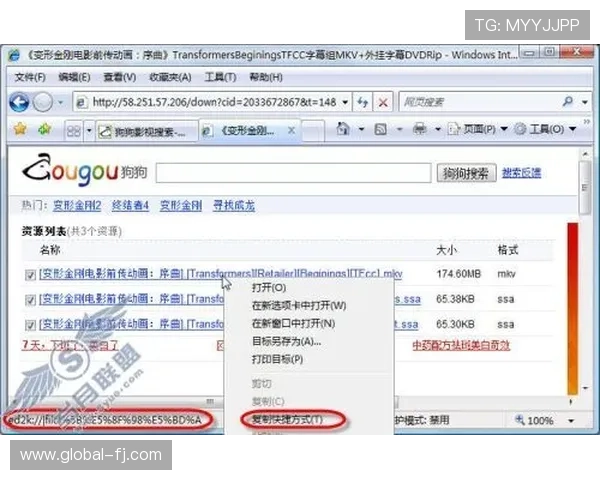Open the 查看(V) menu
The image size is (600, 480).
pos(120,77)
